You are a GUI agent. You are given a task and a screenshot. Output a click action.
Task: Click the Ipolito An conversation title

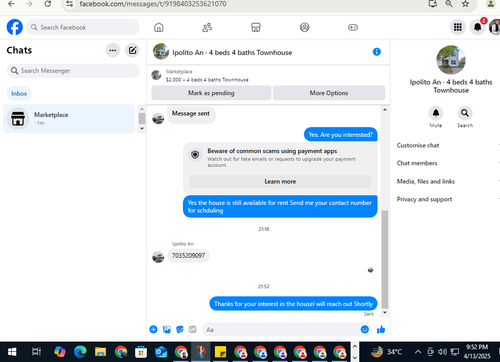[232, 52]
